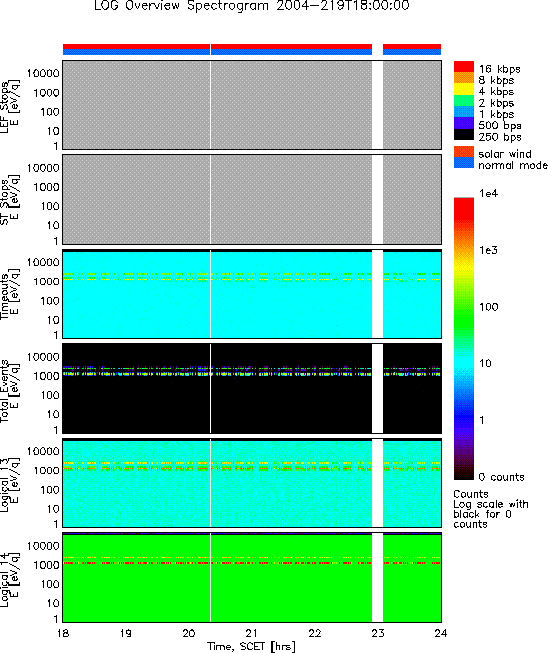The width and height of the screenshot is (548, 653).
Task: Select the Total Events spectrogram panel
Action: (x=252, y=388)
